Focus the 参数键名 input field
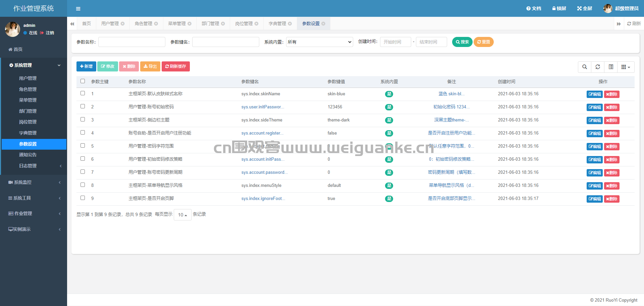644x306 pixels. pos(226,42)
